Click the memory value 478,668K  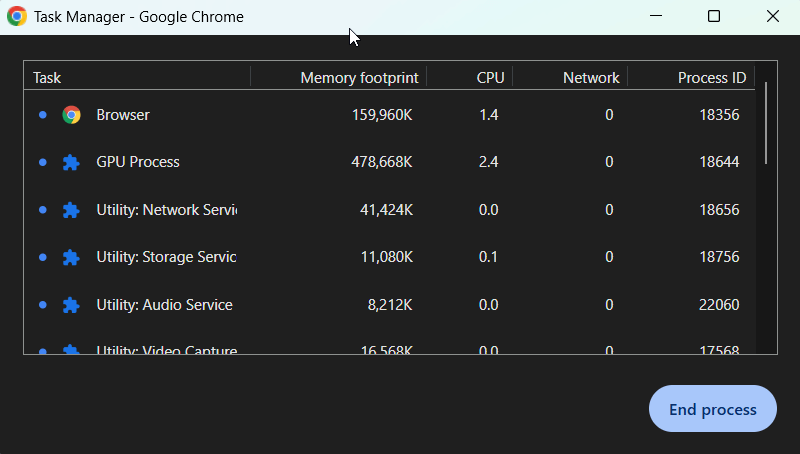click(382, 162)
